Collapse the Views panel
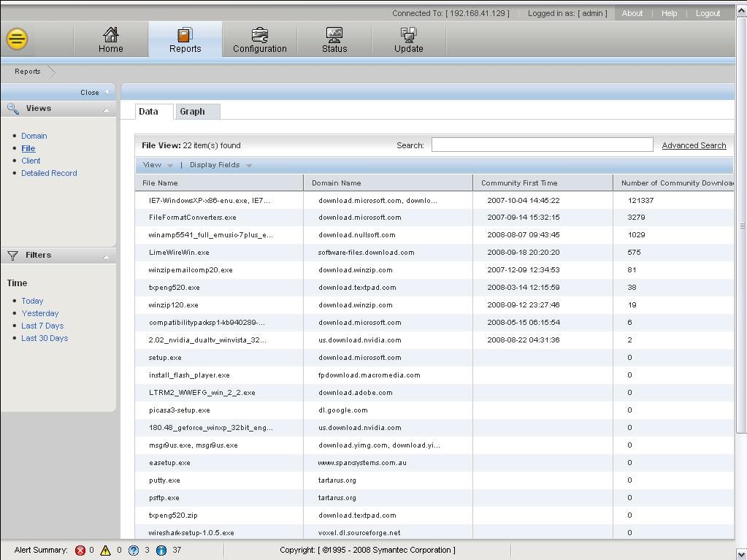 106,110
